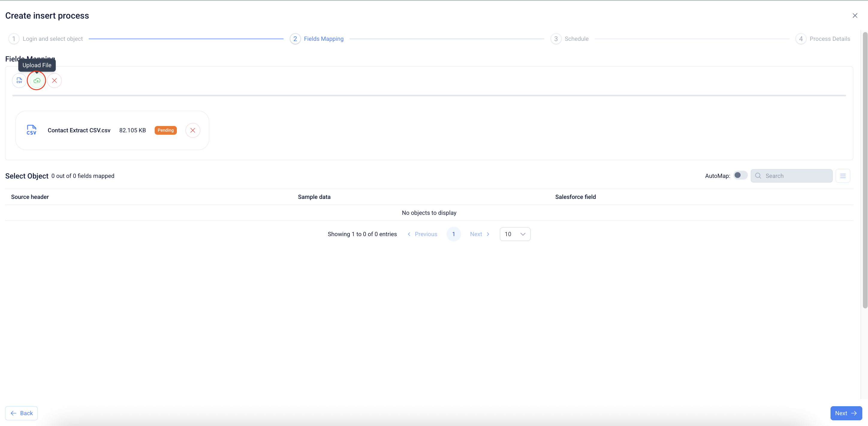This screenshot has height=426, width=868.
Task: Click the CSV file select icon
Action: [19, 81]
